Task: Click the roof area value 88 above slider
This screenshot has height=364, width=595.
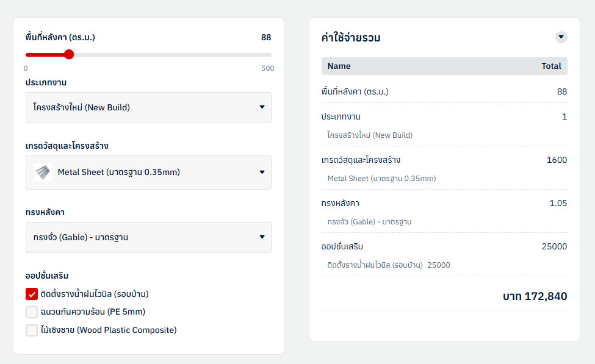Action: coord(266,37)
